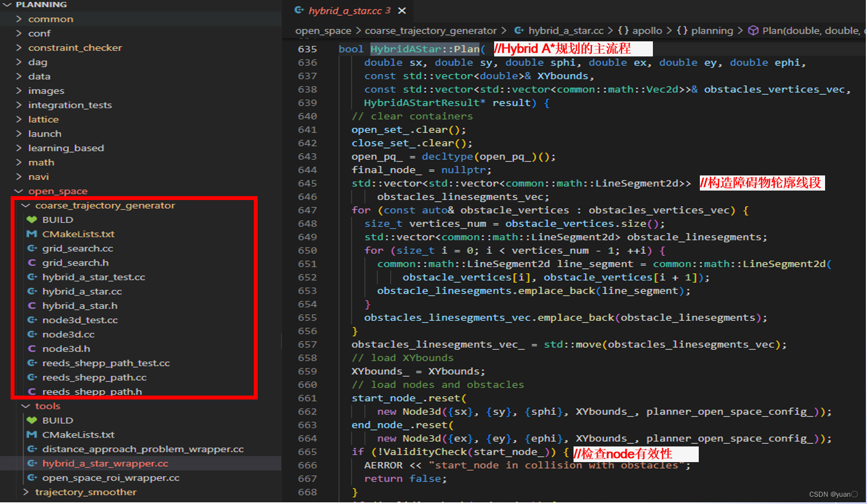Click the C++ icon beside node3d.cc
The width and height of the screenshot is (867, 504).
point(32,334)
